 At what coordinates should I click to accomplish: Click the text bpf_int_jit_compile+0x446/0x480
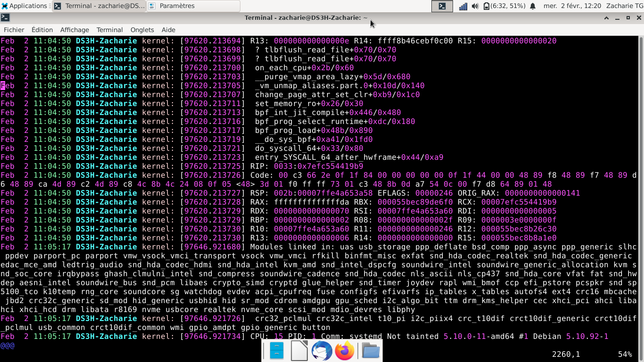pyautogui.click(x=328, y=112)
